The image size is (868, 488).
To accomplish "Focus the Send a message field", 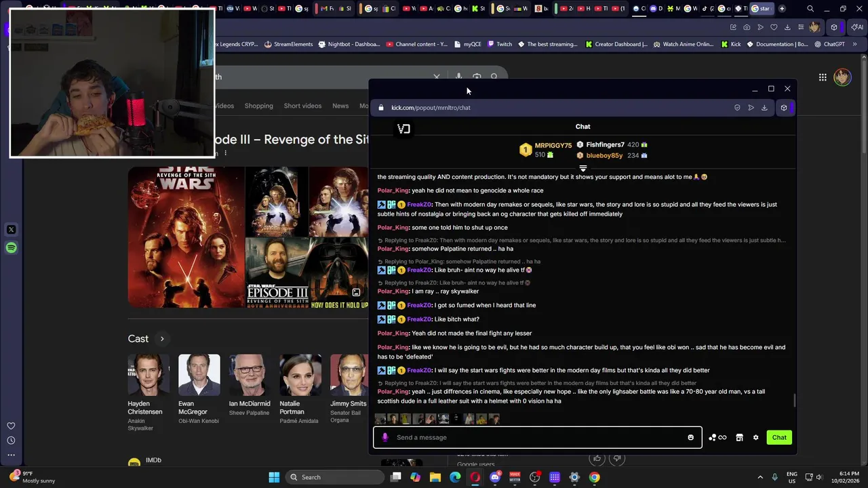I will pos(538,437).
